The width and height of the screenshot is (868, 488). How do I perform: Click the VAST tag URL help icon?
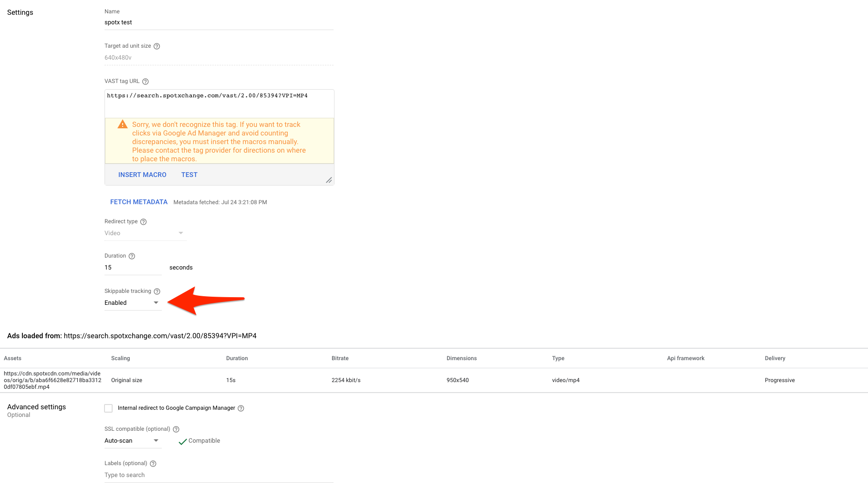pos(145,82)
